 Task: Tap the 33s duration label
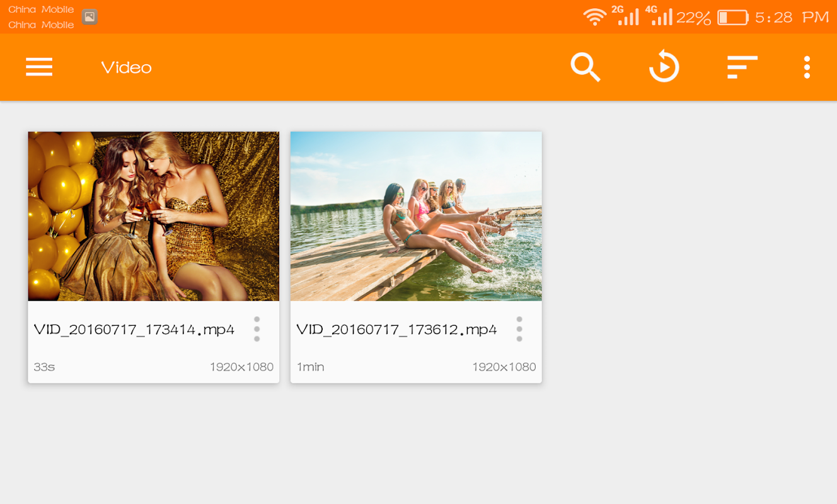coord(44,367)
